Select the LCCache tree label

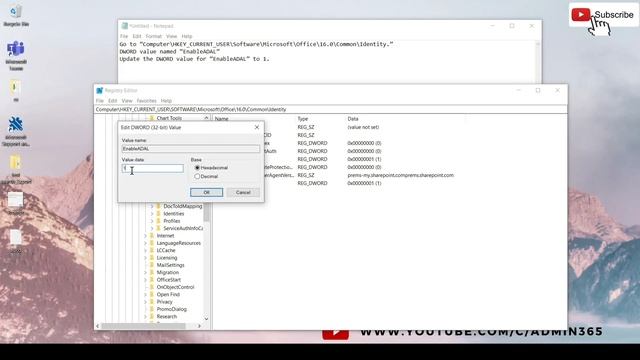[x=166, y=250]
